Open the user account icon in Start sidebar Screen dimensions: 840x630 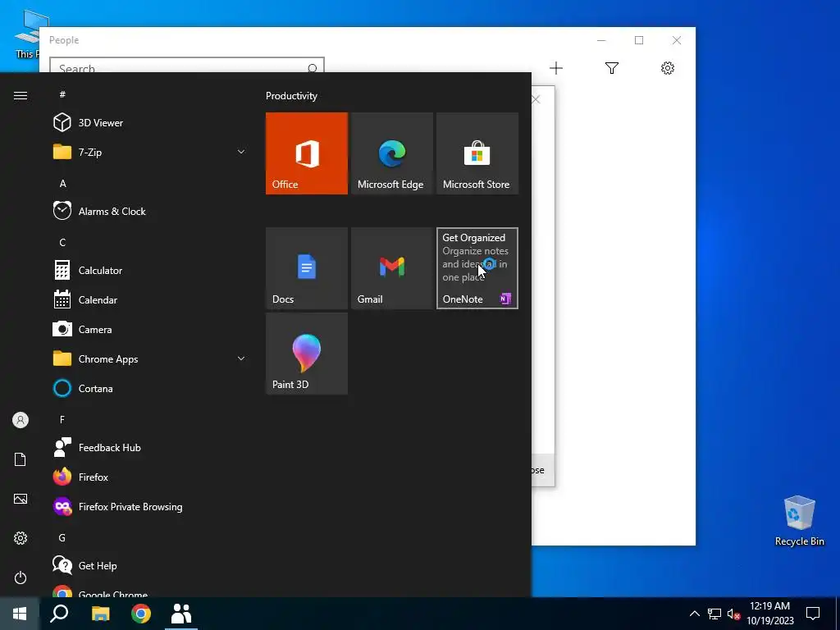21,420
